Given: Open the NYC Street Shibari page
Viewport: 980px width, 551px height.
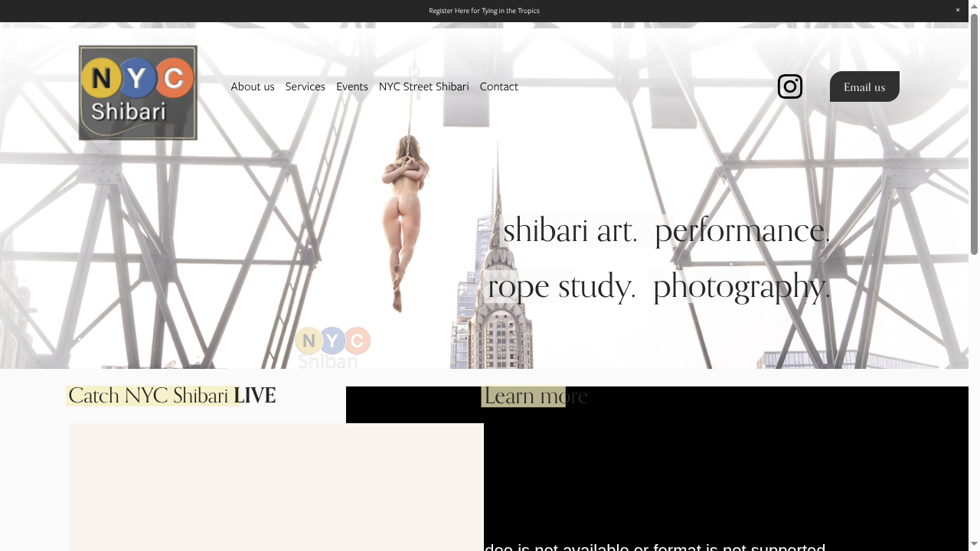Looking at the screenshot, I should click(423, 86).
